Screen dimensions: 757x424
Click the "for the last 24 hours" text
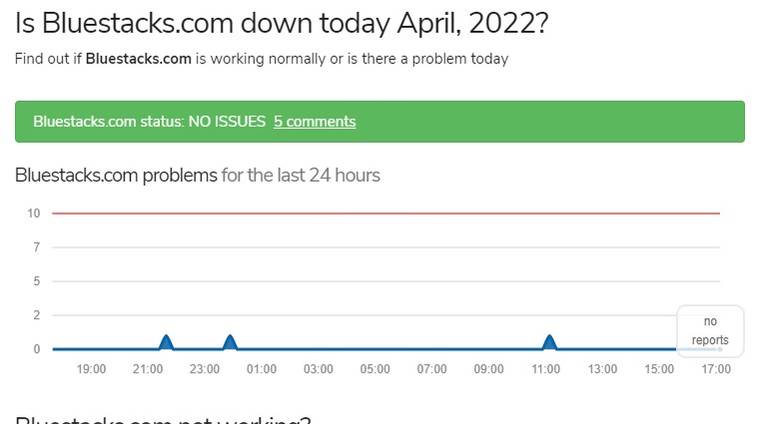[x=301, y=176]
